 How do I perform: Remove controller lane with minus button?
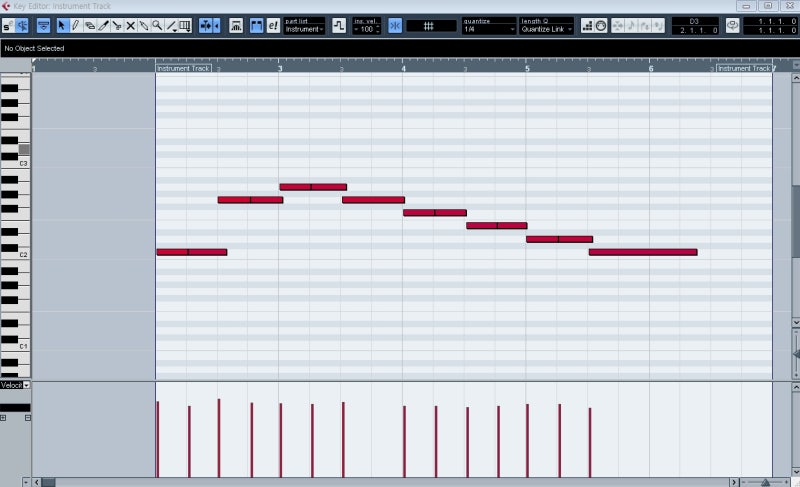point(28,418)
